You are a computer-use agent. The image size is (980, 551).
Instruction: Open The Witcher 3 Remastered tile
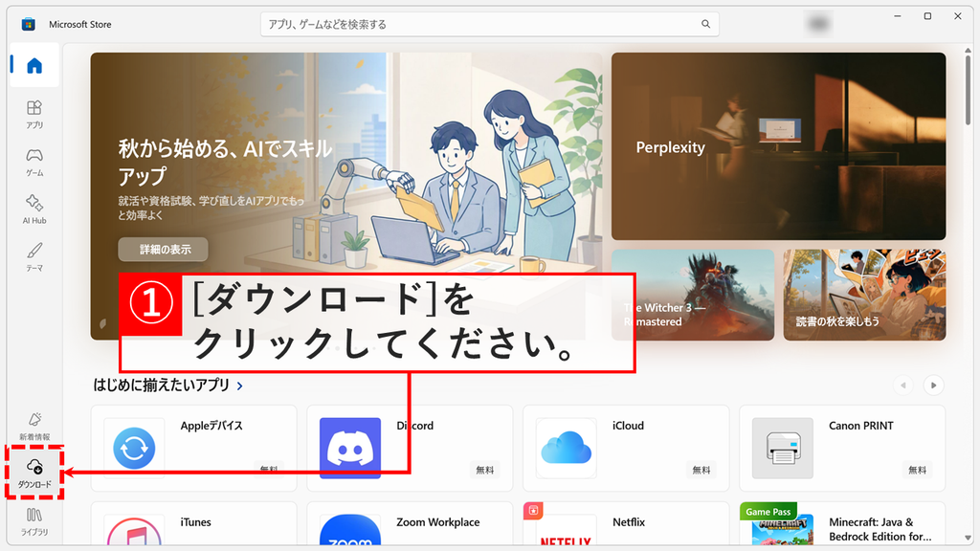point(693,295)
